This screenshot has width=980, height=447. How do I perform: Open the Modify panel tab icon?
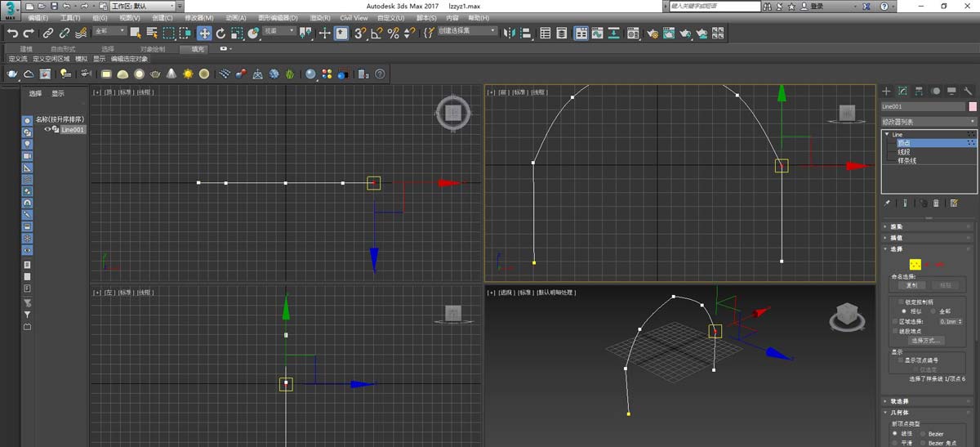tap(903, 92)
